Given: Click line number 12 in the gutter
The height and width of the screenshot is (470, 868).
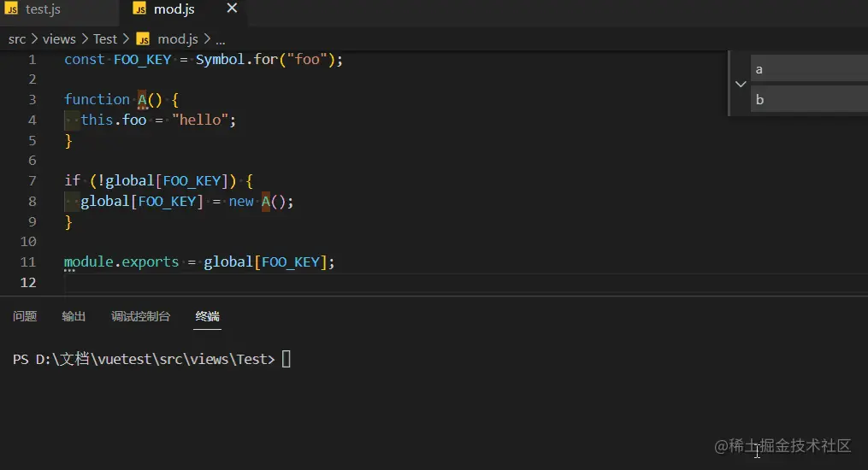Looking at the screenshot, I should [28, 283].
